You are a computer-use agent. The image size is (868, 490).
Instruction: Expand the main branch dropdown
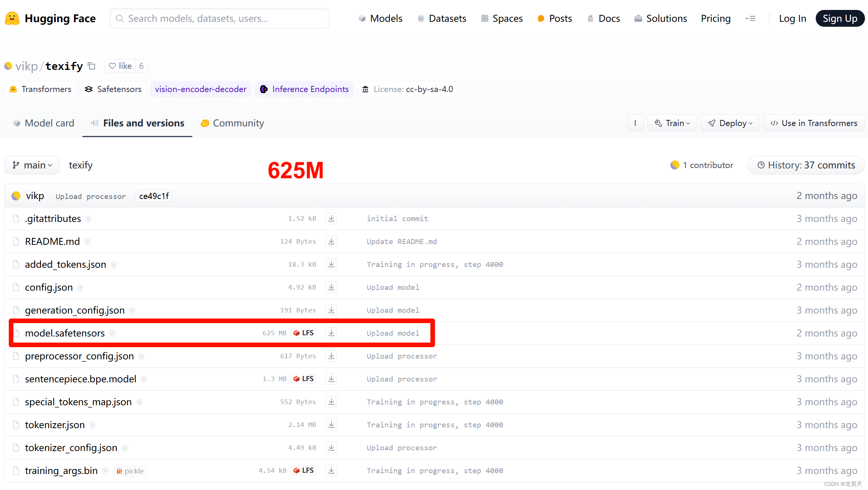point(32,165)
